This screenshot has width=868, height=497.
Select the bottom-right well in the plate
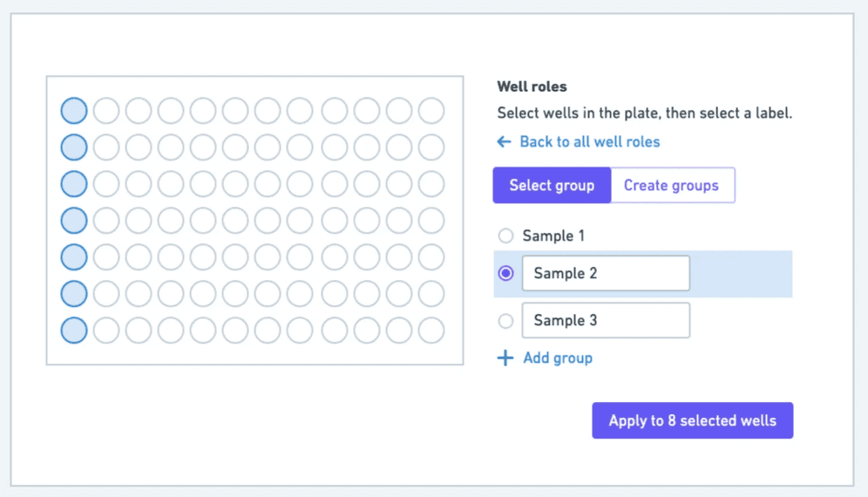point(431,330)
